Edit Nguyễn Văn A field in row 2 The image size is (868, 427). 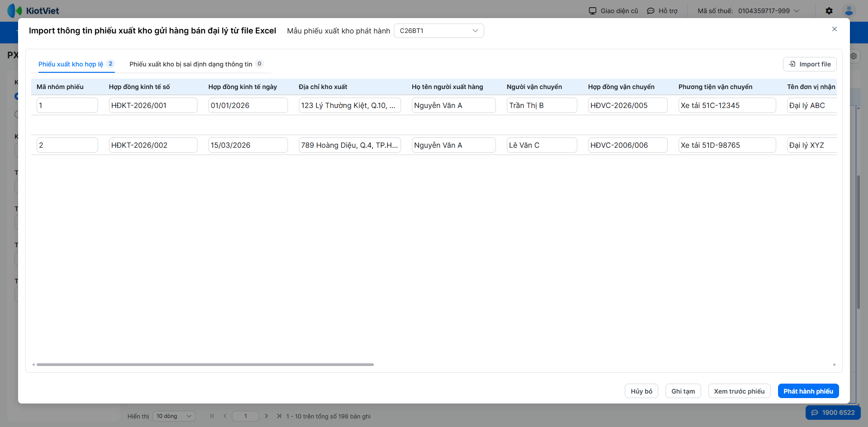454,145
